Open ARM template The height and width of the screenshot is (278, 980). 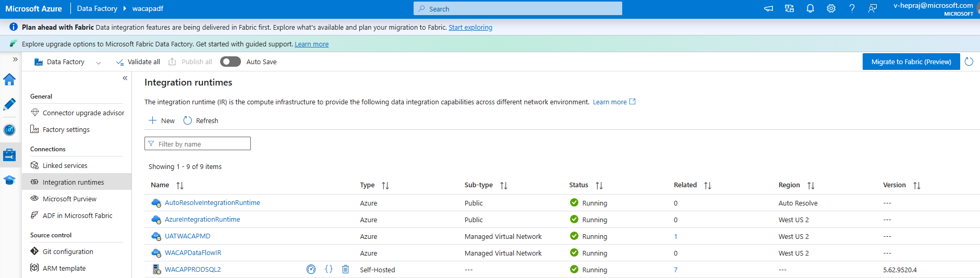(x=58, y=268)
